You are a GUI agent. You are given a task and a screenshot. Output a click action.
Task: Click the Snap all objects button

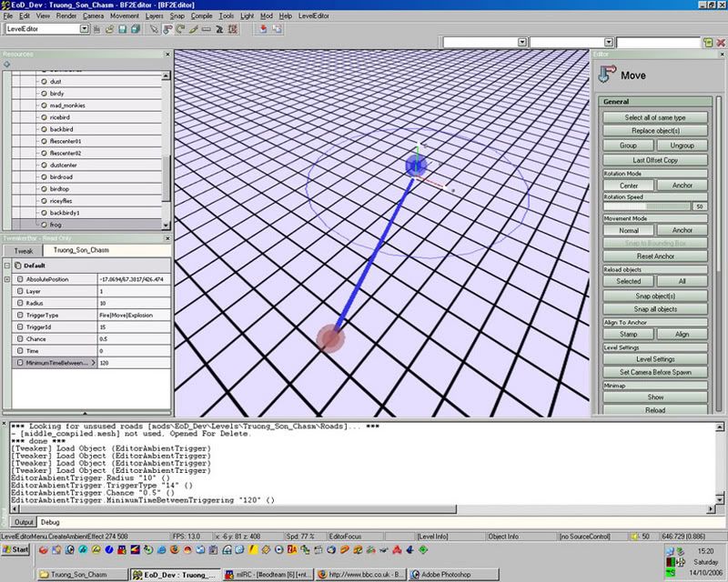[655, 309]
